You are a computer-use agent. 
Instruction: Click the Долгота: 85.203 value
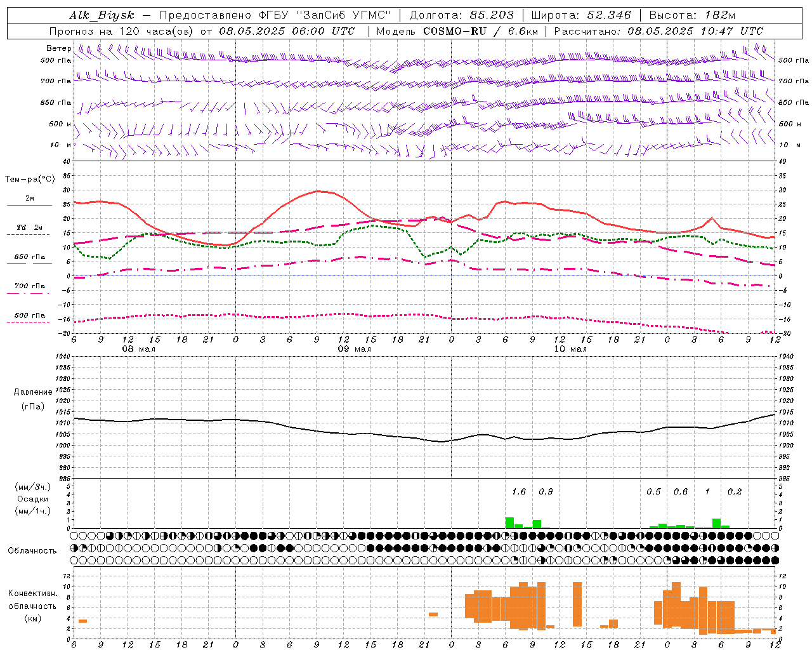(461, 15)
